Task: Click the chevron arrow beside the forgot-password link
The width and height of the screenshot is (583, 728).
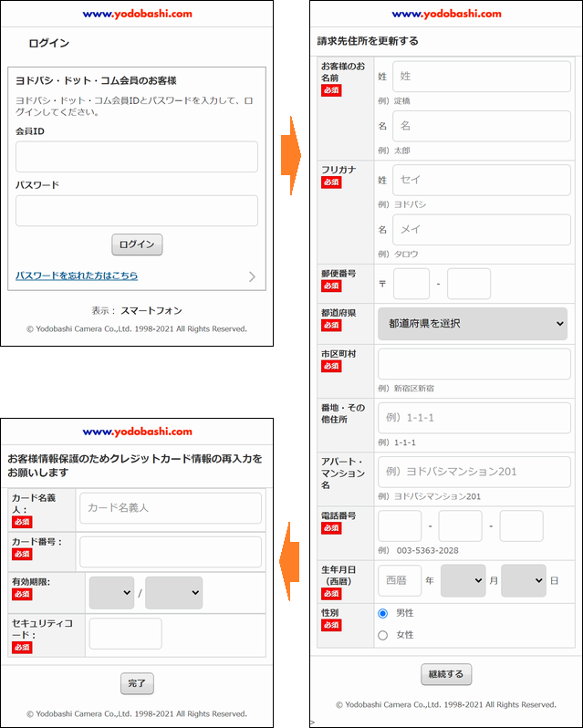Action: (x=252, y=276)
